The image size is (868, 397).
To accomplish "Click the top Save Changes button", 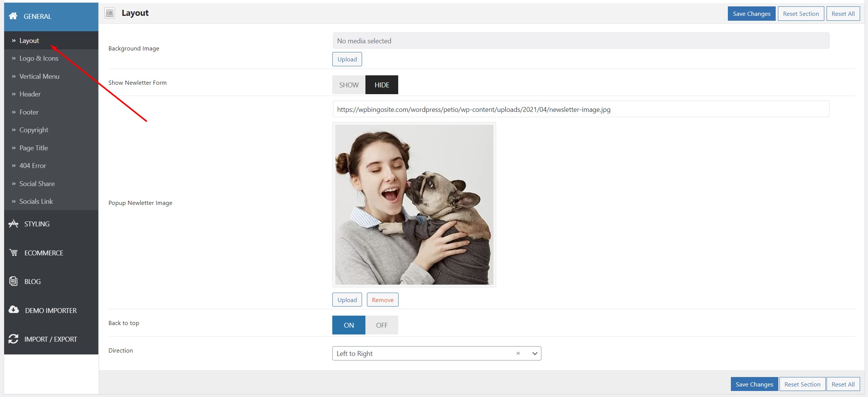I will pyautogui.click(x=752, y=14).
